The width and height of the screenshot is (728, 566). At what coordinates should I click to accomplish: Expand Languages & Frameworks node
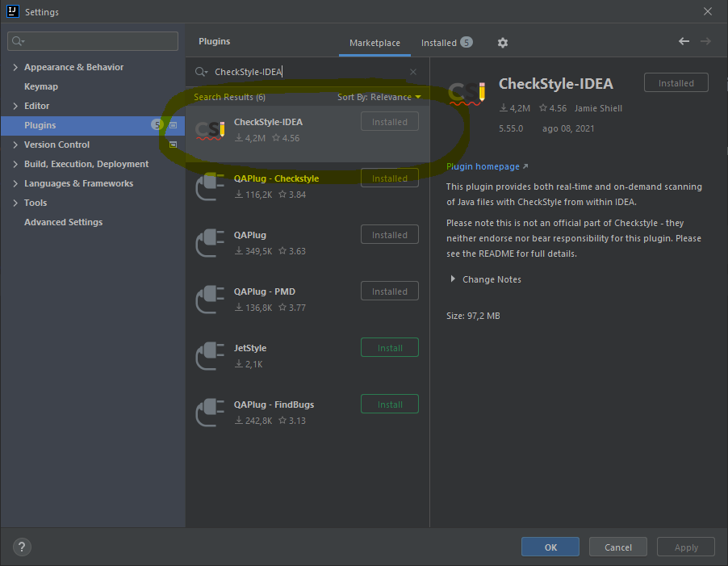pos(15,183)
